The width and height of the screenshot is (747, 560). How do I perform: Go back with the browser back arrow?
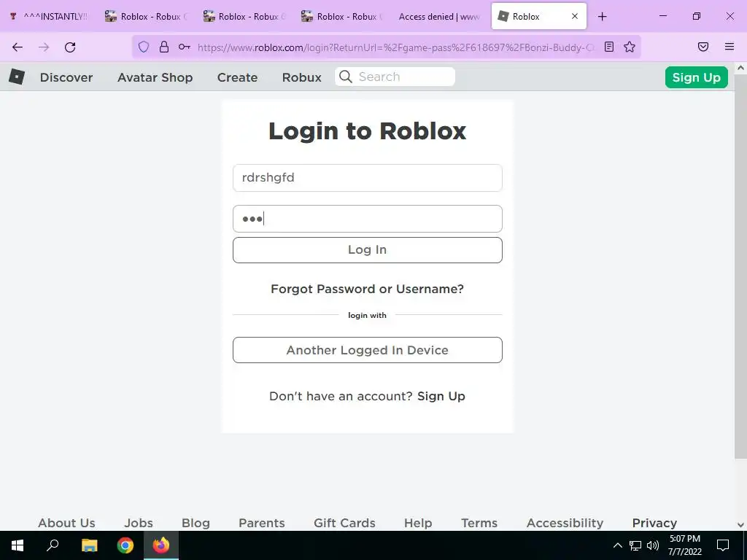[18, 47]
